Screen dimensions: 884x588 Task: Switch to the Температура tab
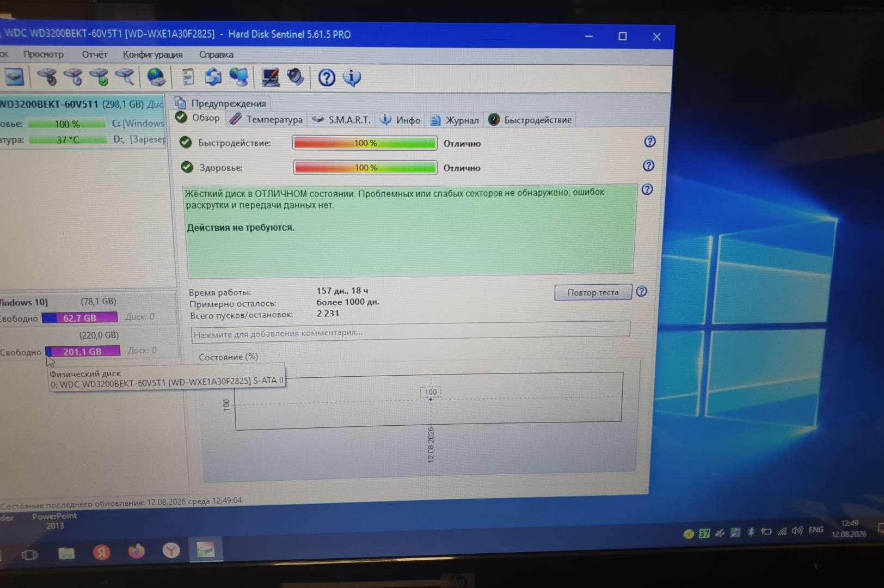pyautogui.click(x=266, y=119)
